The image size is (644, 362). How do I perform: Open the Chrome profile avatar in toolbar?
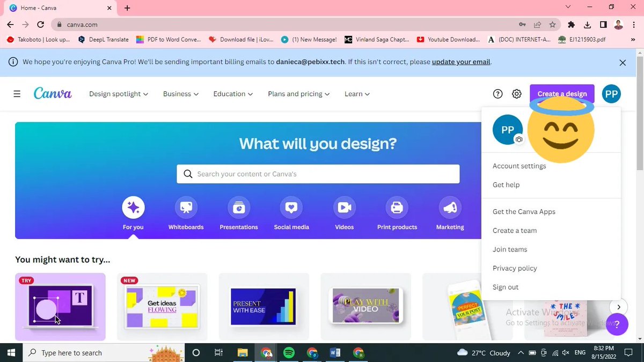click(619, 25)
